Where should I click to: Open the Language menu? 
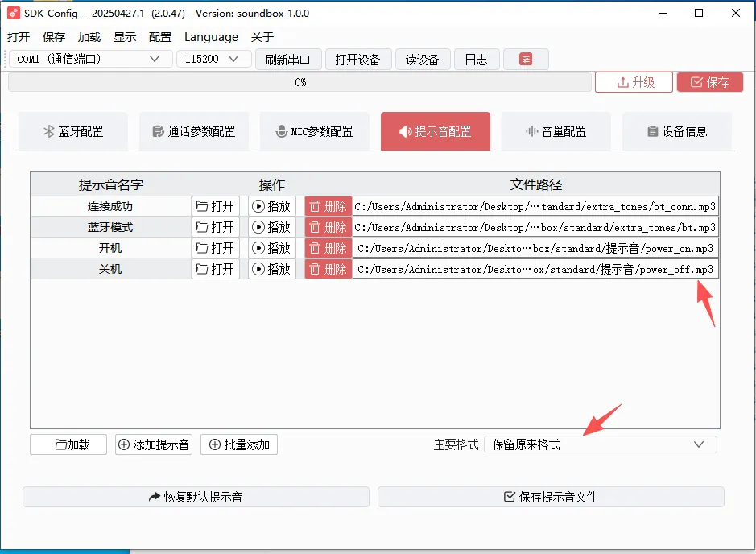point(211,37)
